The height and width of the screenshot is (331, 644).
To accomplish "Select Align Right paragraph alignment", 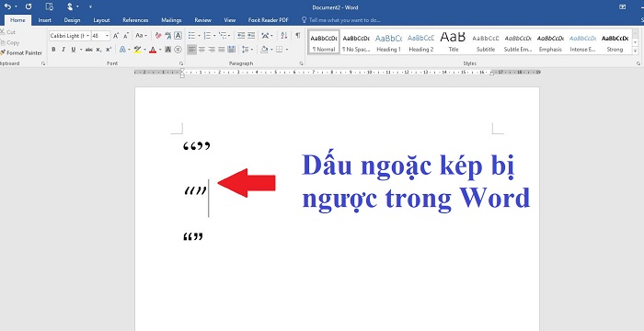I will 212,50.
